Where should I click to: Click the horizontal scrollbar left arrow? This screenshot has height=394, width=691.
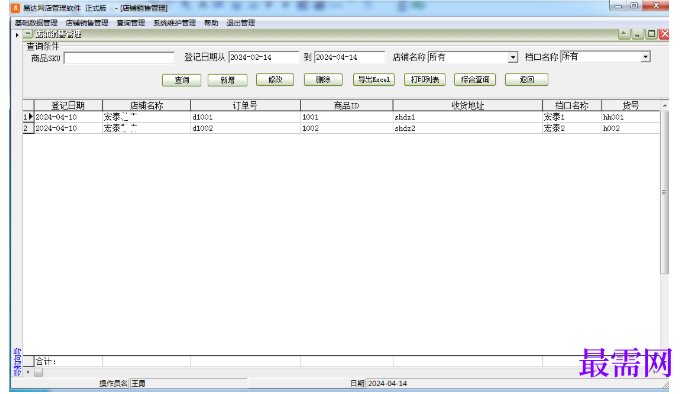pos(28,372)
